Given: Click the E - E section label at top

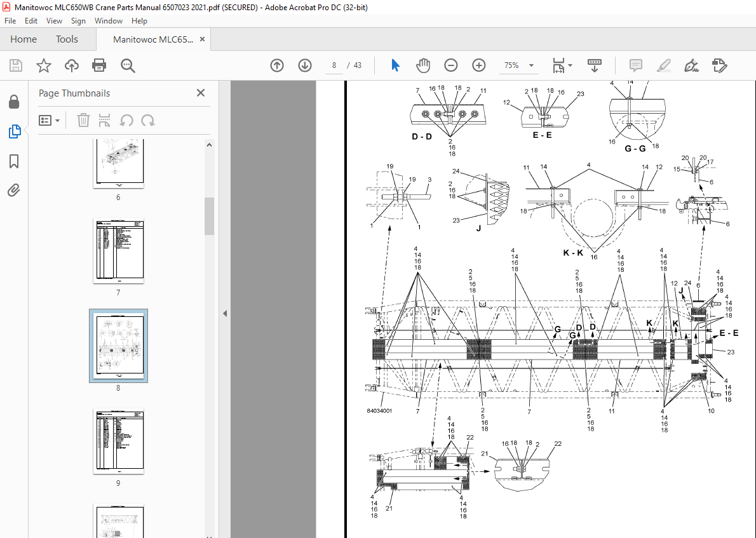Looking at the screenshot, I should pyautogui.click(x=543, y=135).
